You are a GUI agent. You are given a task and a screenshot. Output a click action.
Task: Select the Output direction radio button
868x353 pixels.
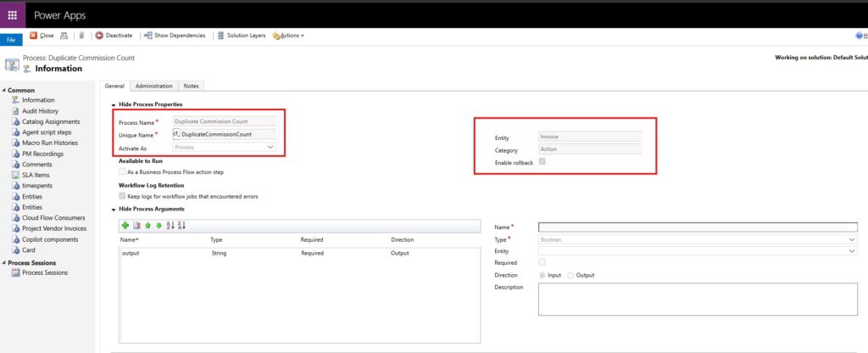(x=570, y=275)
